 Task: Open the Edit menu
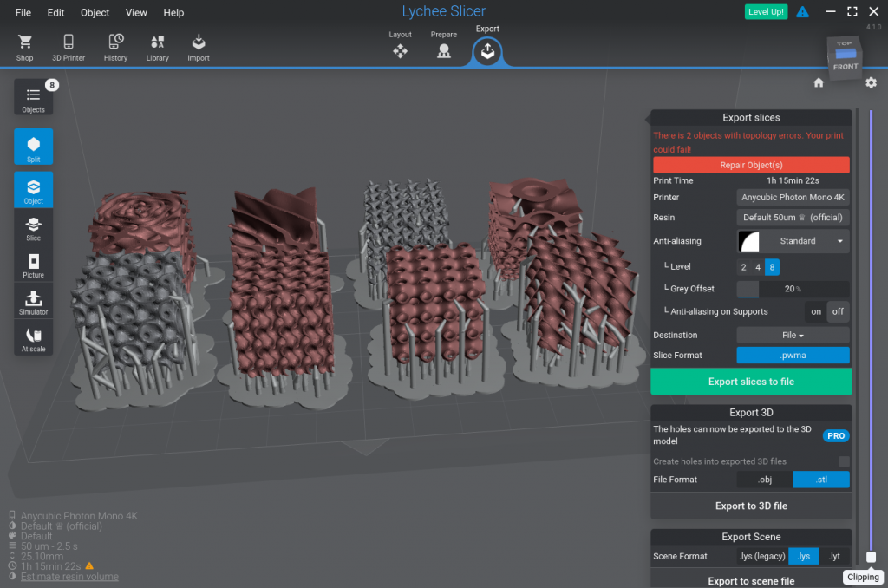tap(55, 12)
